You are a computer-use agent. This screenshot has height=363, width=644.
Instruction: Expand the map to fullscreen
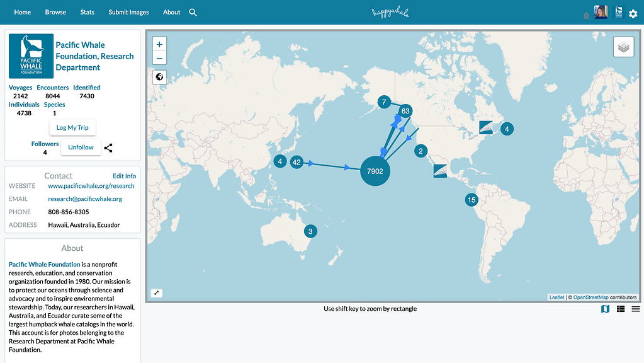(157, 292)
